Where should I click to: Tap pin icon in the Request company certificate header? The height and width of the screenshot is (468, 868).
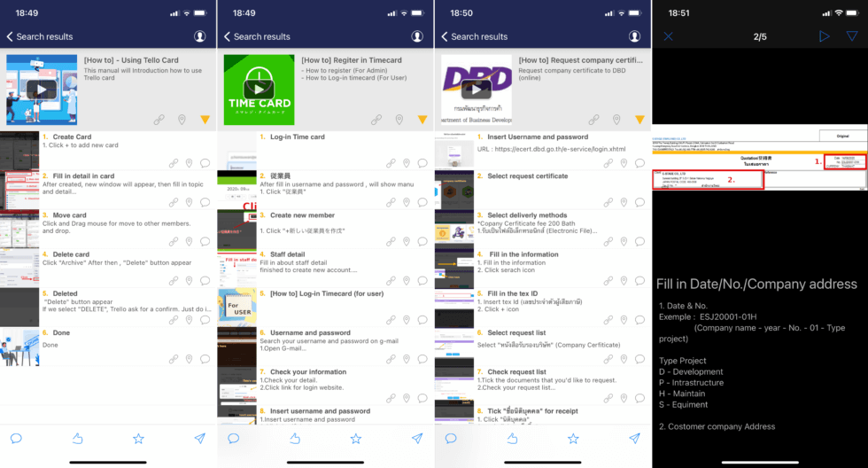point(616,120)
